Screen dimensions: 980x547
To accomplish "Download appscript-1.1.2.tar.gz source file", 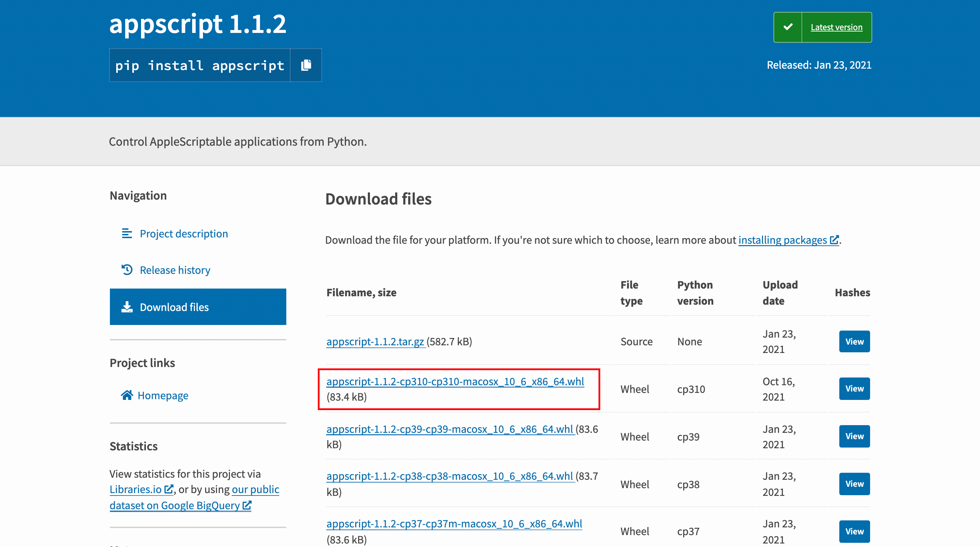I will pyautogui.click(x=375, y=341).
